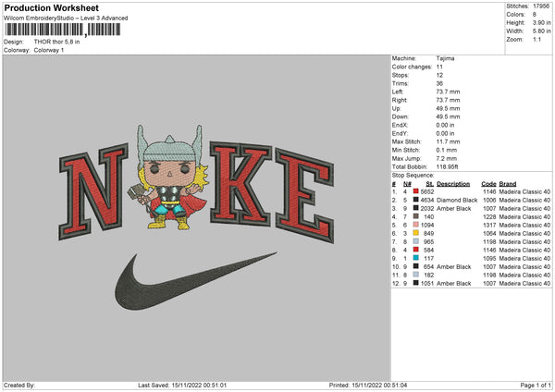Image resolution: width=555 pixels, height=392 pixels.
Task: Pick the pink swatch beside 1094 stitches
Action: pyautogui.click(x=416, y=225)
